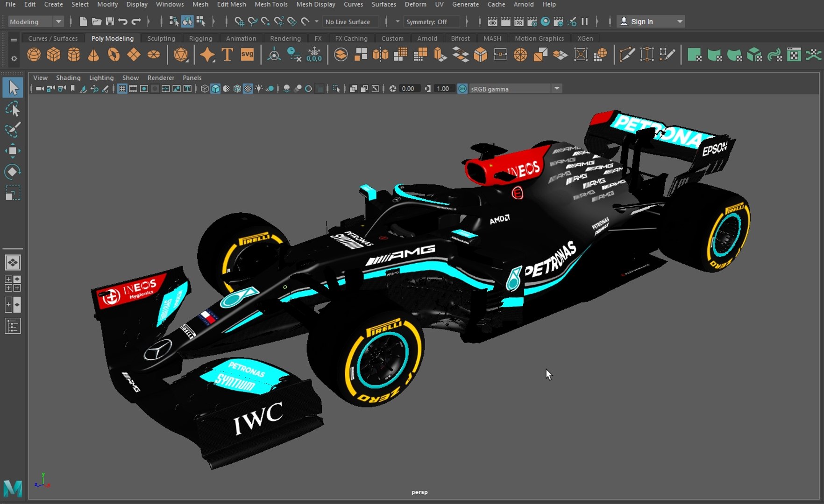Image resolution: width=824 pixels, height=504 pixels.
Task: Toggle viewport film gate icon
Action: click(133, 89)
